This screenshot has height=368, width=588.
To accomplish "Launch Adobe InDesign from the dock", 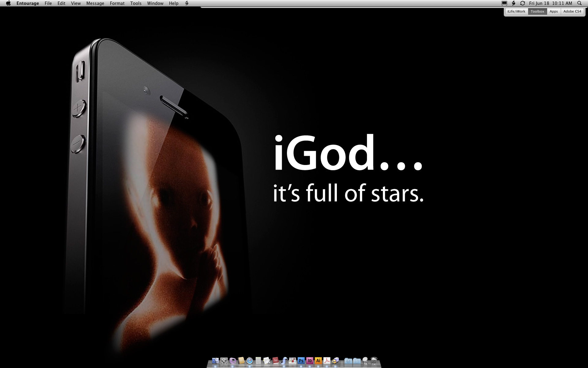I will click(x=310, y=361).
